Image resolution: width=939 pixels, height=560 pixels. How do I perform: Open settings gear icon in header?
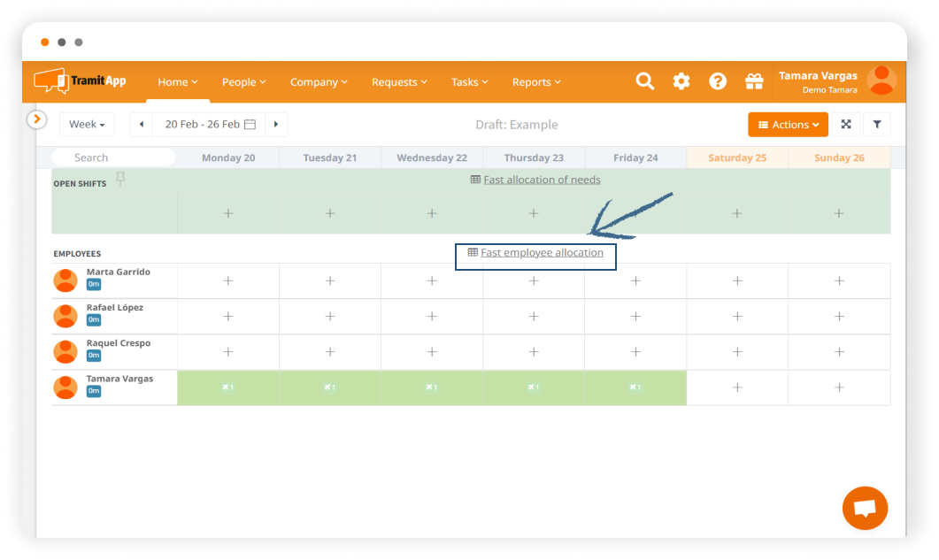[681, 81]
